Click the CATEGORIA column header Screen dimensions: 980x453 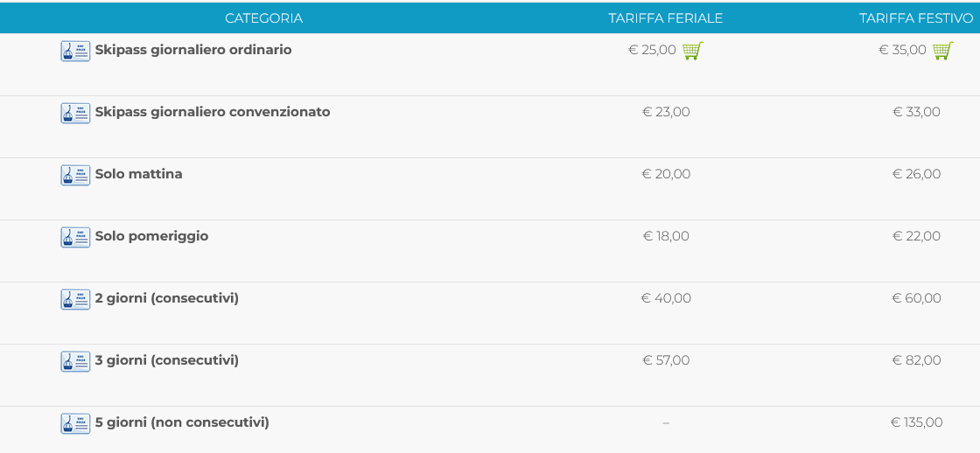pos(263,18)
